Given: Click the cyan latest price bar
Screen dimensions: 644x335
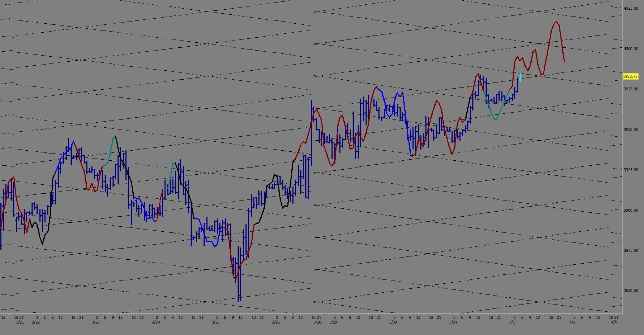Looking at the screenshot, I should (520, 77).
